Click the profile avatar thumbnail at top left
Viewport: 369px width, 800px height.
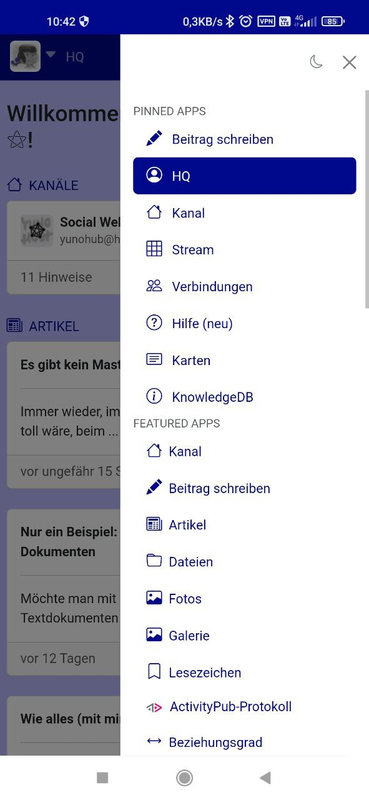click(x=25, y=56)
